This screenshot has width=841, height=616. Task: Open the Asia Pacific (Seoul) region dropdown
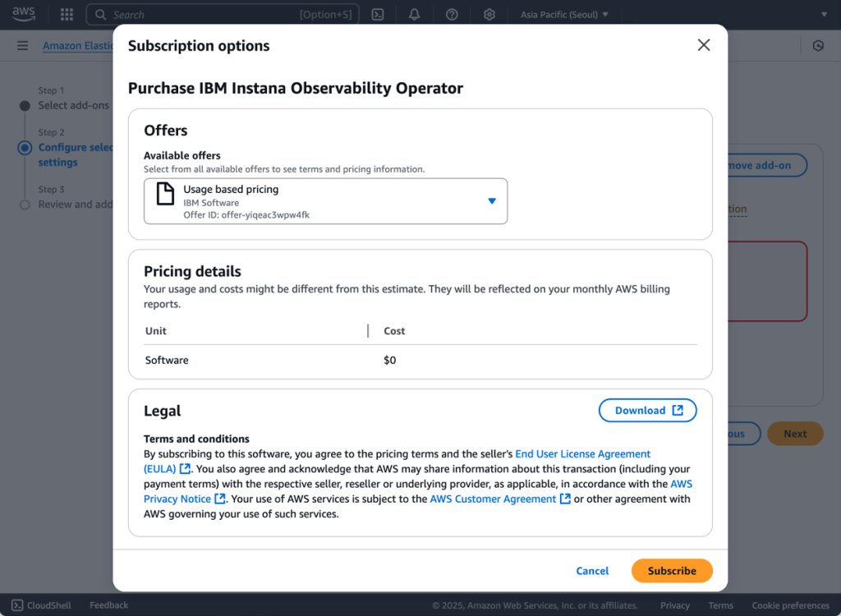pos(564,14)
